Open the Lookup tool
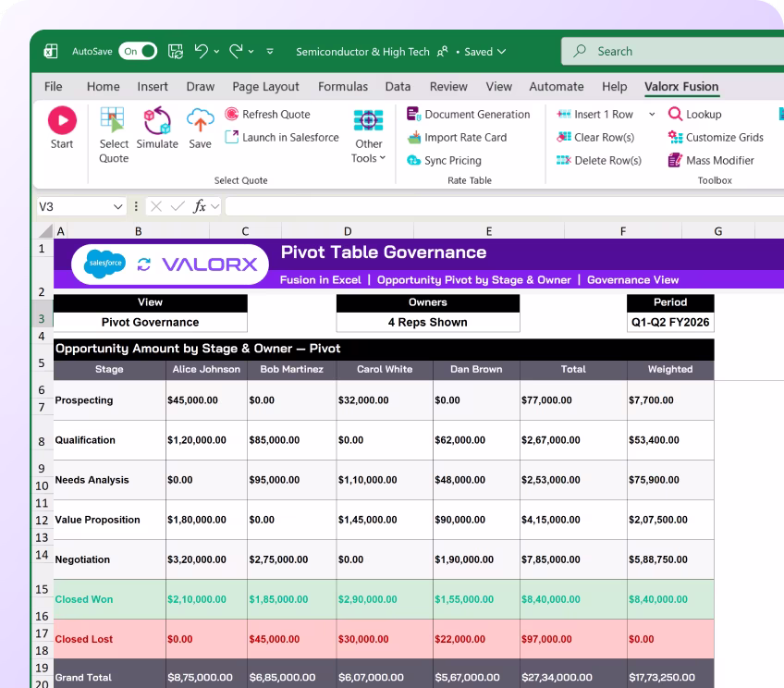The width and height of the screenshot is (784, 688). [x=695, y=114]
